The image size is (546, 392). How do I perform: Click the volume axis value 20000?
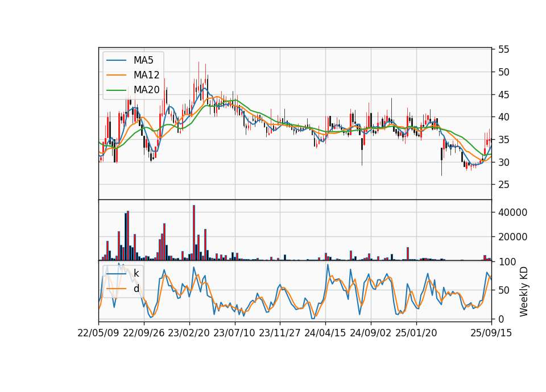coord(512,237)
